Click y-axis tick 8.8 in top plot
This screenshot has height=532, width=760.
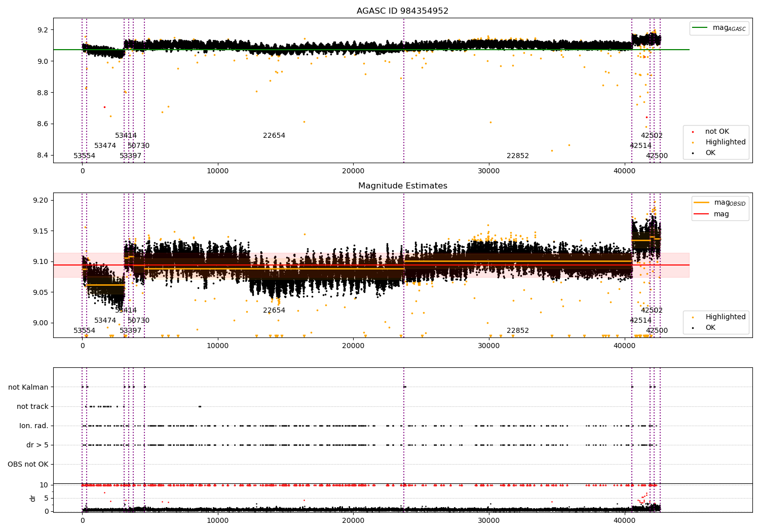click(x=43, y=93)
